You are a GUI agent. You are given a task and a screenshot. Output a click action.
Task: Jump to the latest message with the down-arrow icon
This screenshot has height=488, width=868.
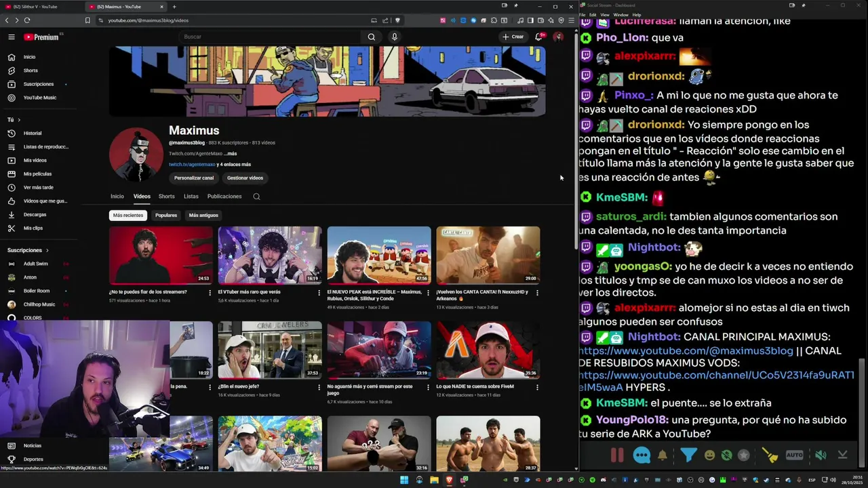[843, 455]
